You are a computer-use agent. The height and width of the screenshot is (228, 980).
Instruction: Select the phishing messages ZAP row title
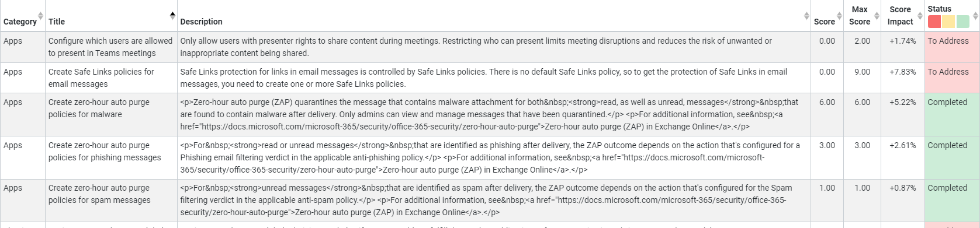(x=105, y=151)
